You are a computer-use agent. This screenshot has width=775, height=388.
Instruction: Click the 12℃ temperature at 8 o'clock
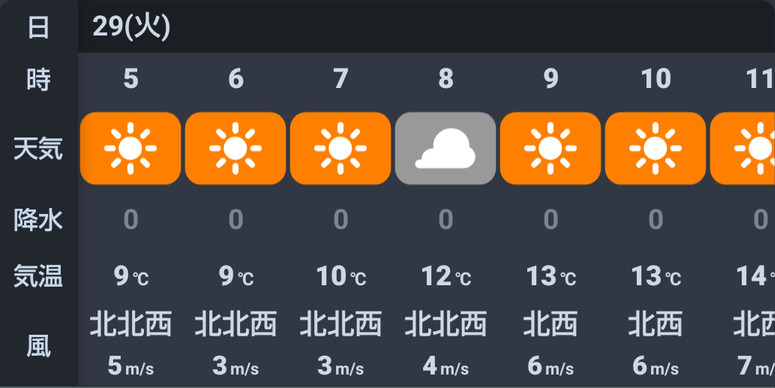(x=446, y=276)
